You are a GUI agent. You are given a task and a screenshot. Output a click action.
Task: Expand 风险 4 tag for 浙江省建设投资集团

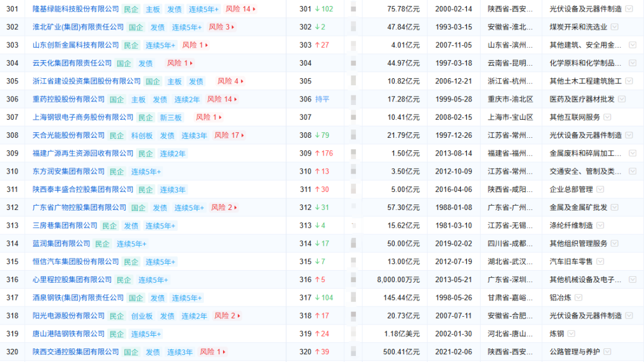[230, 81]
